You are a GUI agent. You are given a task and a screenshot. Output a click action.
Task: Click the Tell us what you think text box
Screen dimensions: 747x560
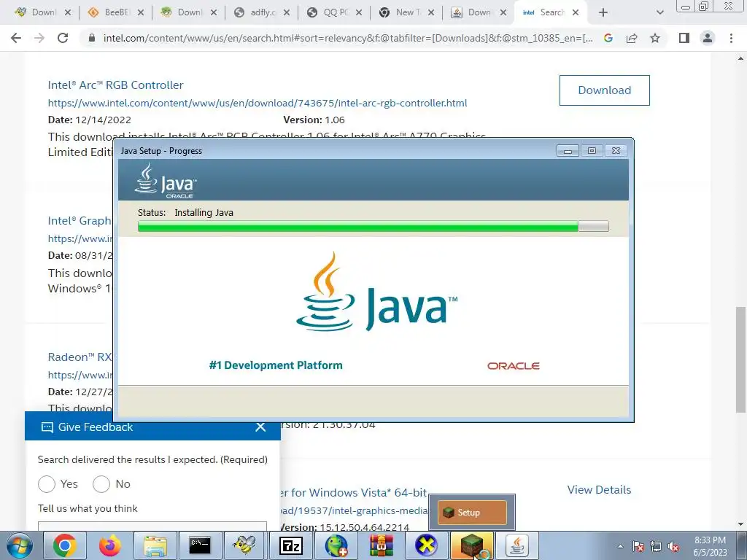[x=152, y=526]
